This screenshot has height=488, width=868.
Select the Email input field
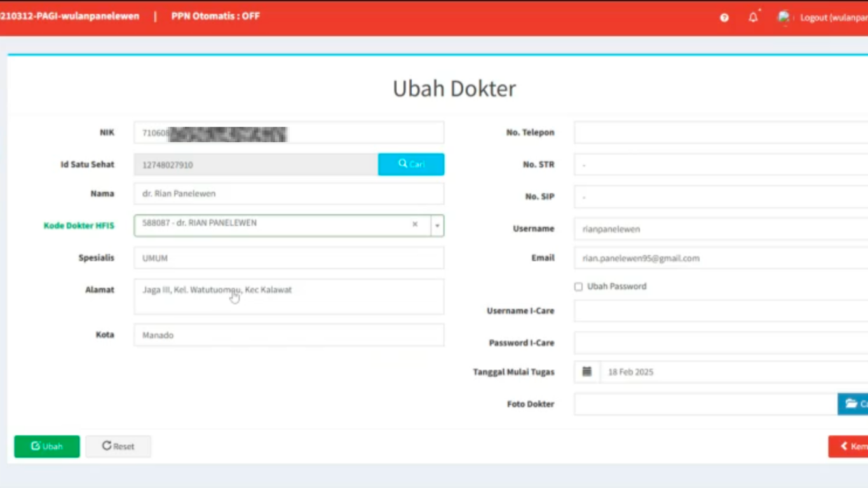click(x=721, y=259)
